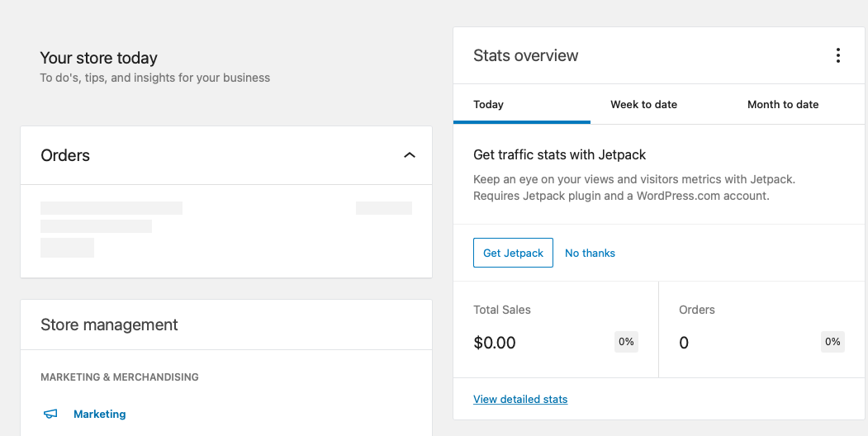
Task: Dismiss Jetpack prompt with No thanks
Action: coord(590,253)
